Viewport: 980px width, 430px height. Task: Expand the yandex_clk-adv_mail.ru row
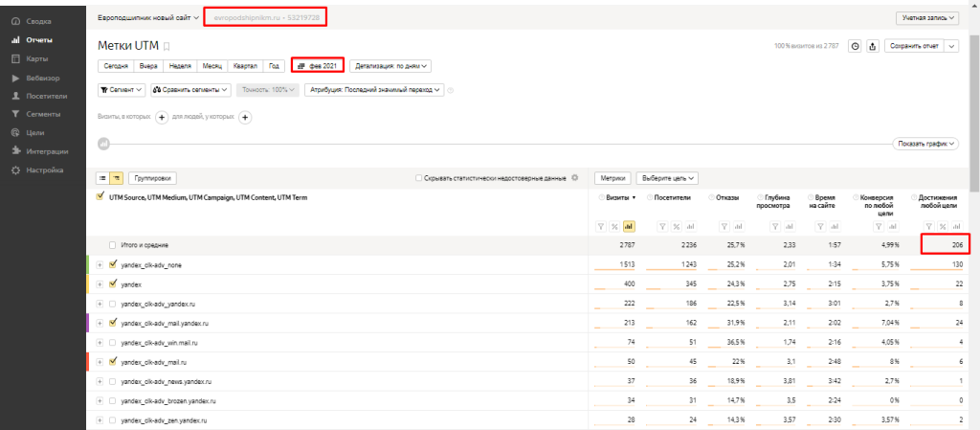pyautogui.click(x=100, y=362)
